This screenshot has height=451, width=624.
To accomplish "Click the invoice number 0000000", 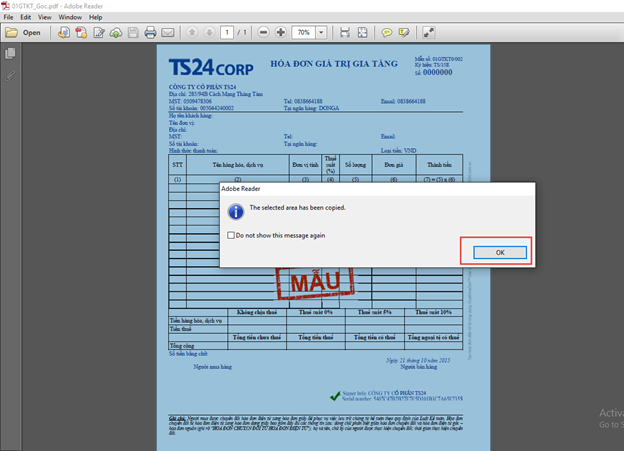I will tap(437, 72).
